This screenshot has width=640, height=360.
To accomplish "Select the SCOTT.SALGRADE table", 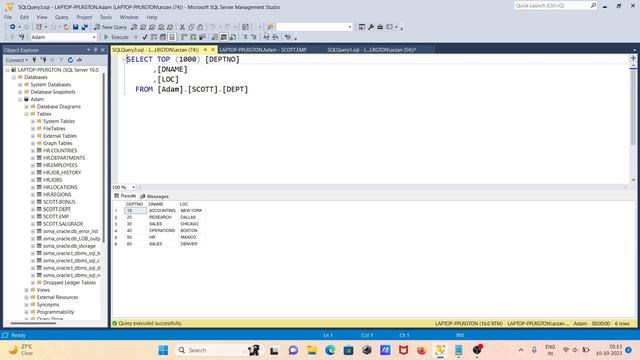I will [x=63, y=224].
